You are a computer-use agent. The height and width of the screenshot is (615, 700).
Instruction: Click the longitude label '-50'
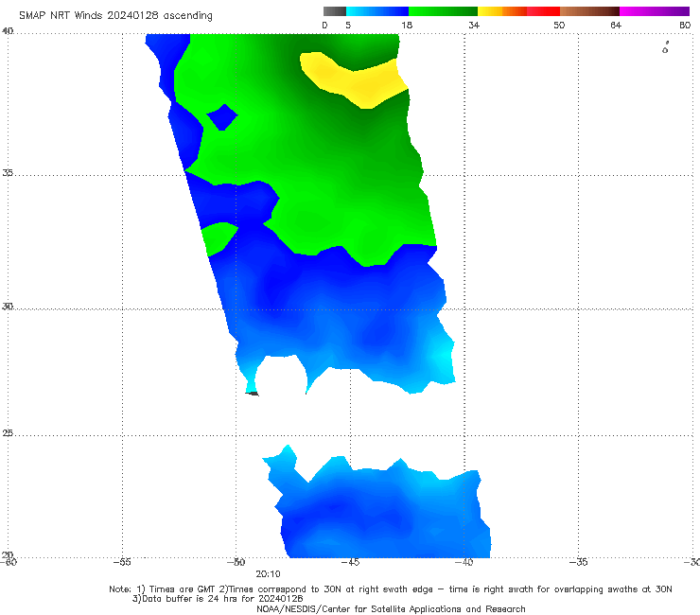[x=236, y=562]
